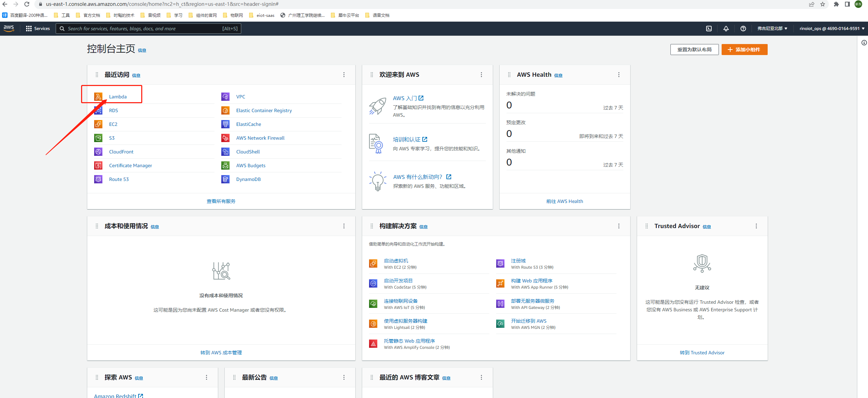Open 百度翻译 bookmark
Screen dimensions: 868x398
coord(25,15)
